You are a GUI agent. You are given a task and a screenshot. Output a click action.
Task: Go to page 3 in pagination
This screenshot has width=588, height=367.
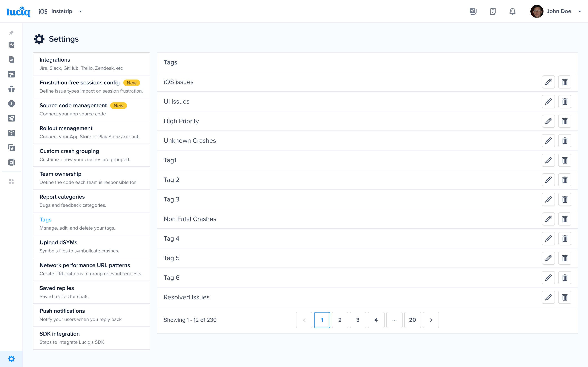tap(358, 320)
